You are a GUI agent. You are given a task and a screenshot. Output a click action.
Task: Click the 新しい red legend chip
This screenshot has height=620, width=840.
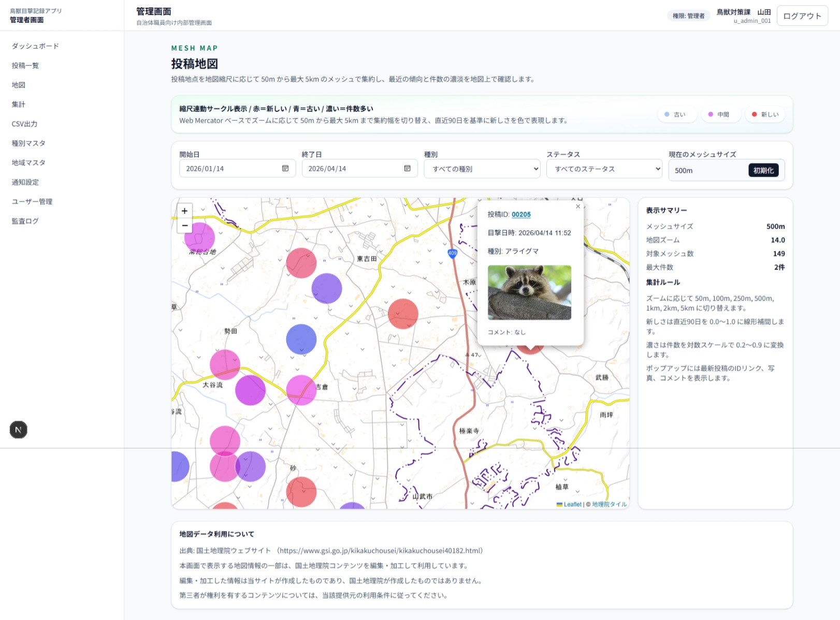coord(765,114)
